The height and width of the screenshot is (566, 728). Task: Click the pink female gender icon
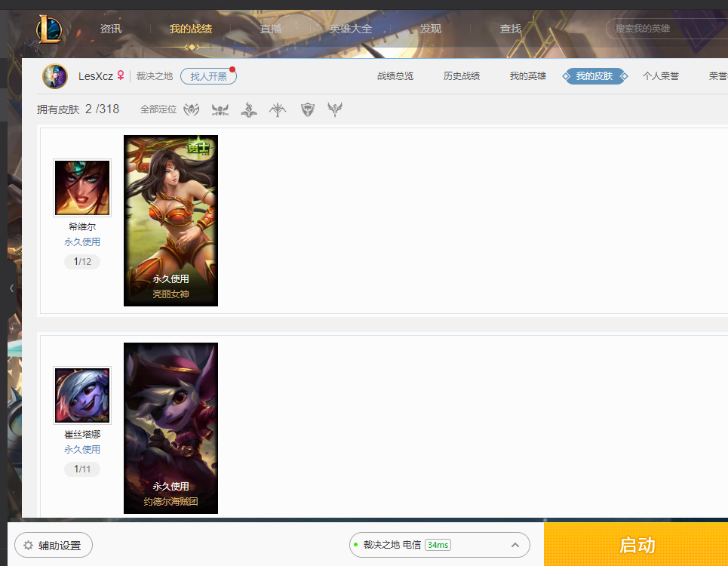[121, 75]
